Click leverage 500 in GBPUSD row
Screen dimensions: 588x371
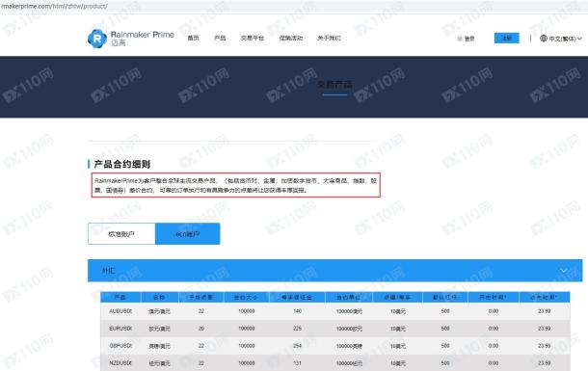pos(445,346)
